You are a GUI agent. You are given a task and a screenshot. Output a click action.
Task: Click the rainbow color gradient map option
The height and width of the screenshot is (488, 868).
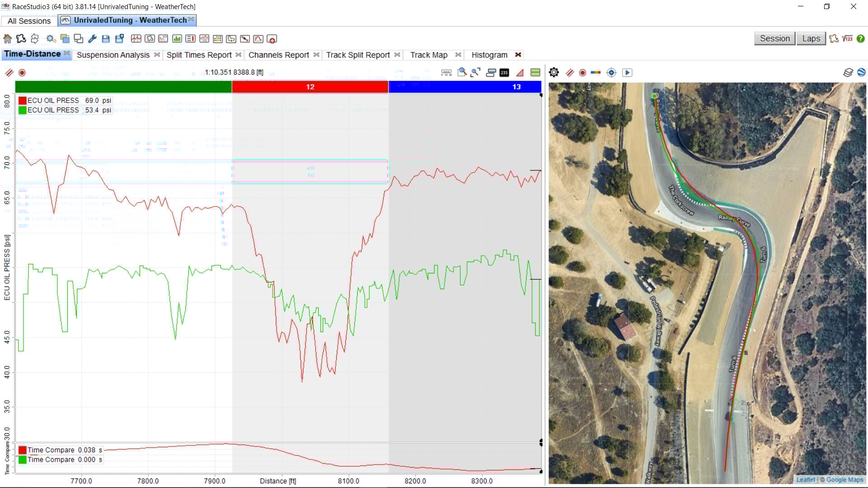(596, 72)
